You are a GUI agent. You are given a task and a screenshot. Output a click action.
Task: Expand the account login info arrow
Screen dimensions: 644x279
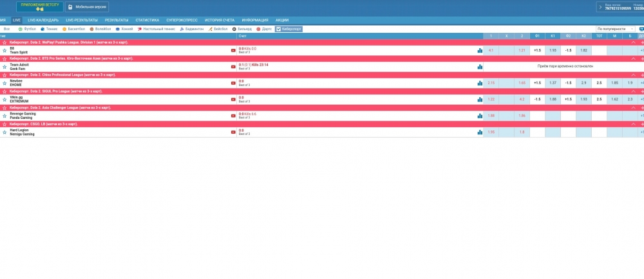click(601, 7)
